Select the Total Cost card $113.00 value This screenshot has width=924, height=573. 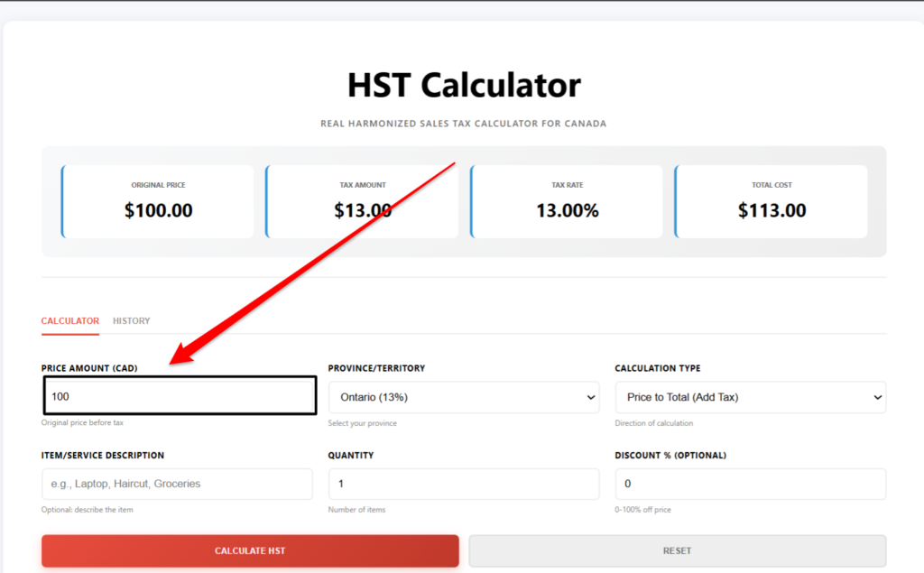coord(772,210)
